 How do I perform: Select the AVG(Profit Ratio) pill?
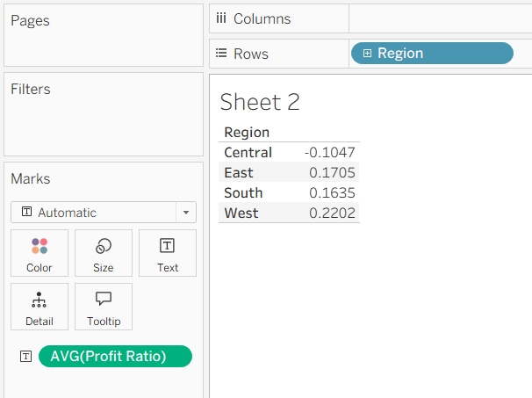click(x=115, y=356)
